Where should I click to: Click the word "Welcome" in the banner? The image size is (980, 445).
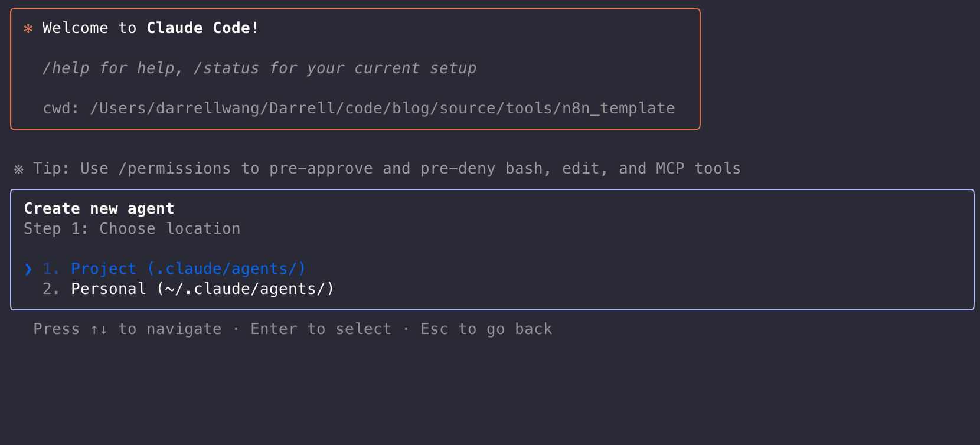[x=75, y=28]
